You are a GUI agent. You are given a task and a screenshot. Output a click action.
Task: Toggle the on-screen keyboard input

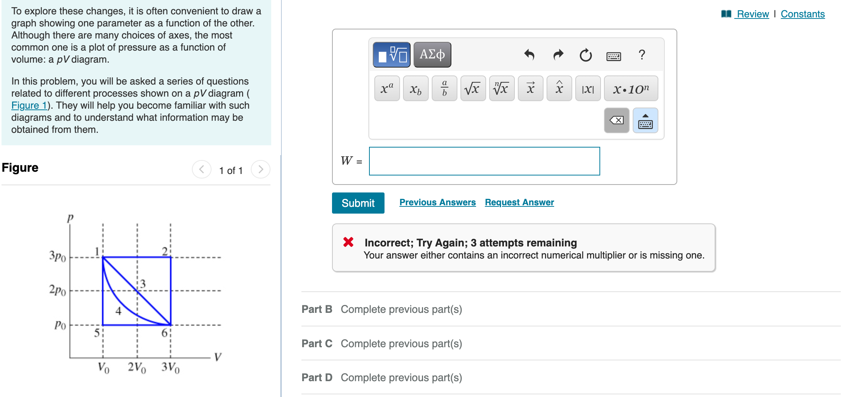pyautogui.click(x=645, y=121)
